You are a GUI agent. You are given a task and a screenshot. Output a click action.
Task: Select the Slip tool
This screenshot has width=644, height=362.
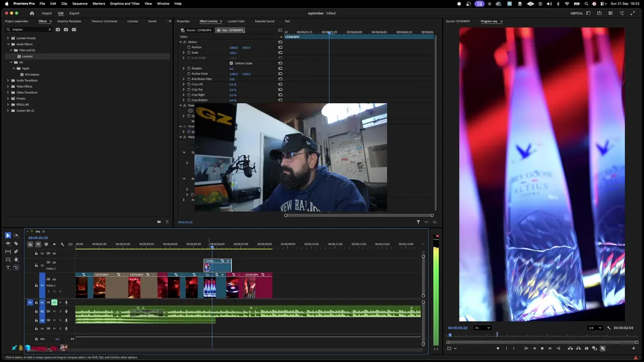(8, 251)
